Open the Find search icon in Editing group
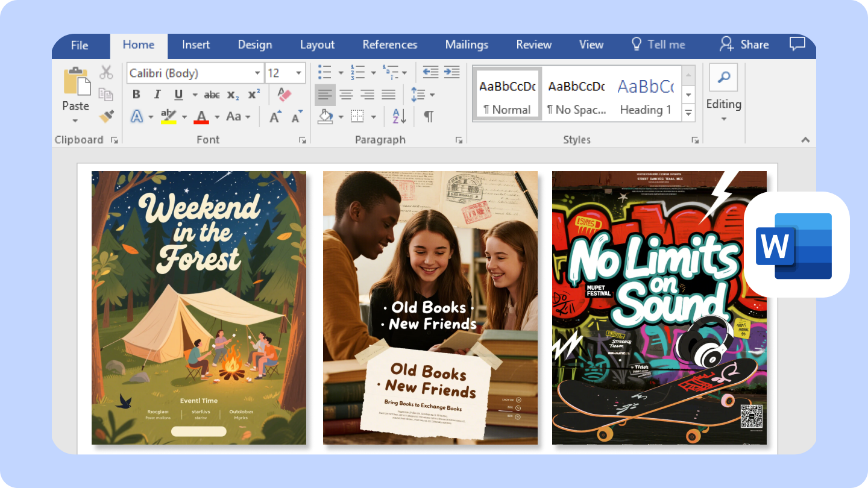Viewport: 868px width, 488px height. pyautogui.click(x=723, y=77)
